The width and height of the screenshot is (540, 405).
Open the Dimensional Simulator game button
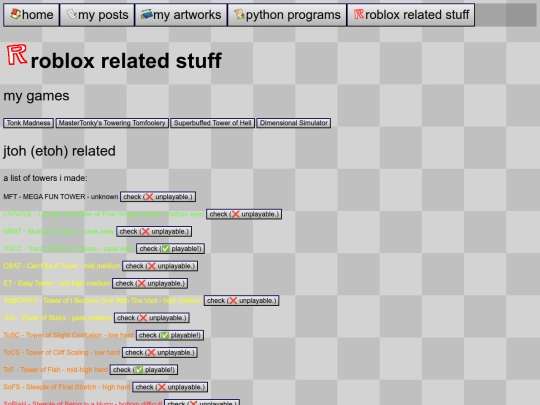293,123
